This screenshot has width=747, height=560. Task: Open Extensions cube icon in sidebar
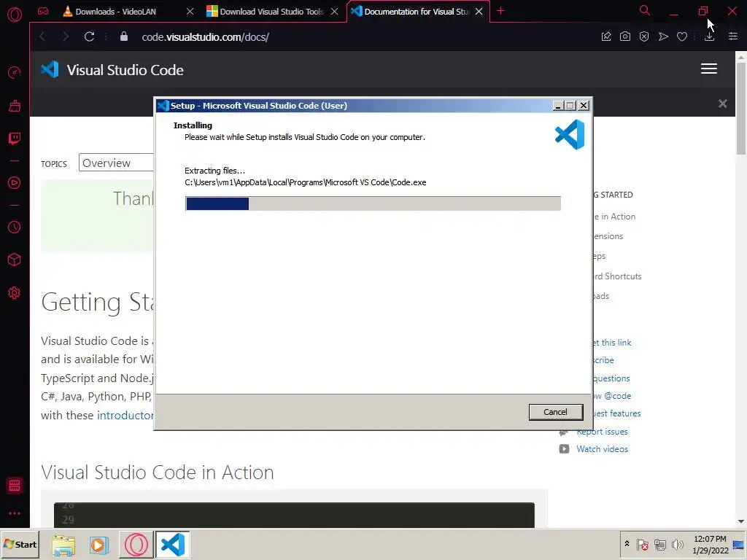click(x=15, y=260)
